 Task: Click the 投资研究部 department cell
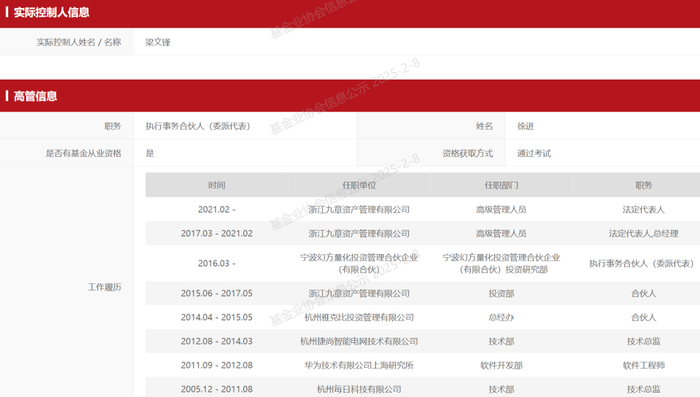501,263
